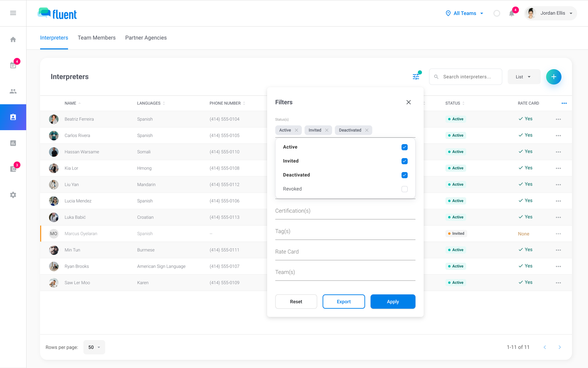588x368 pixels.
Task: Open row actions menu for Marcus Oyelaran
Action: [558, 234]
